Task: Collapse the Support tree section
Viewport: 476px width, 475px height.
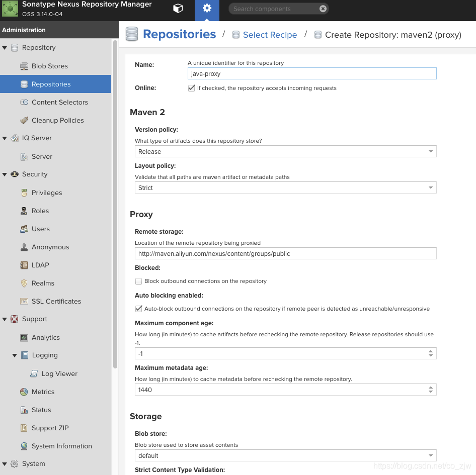Action: point(5,319)
